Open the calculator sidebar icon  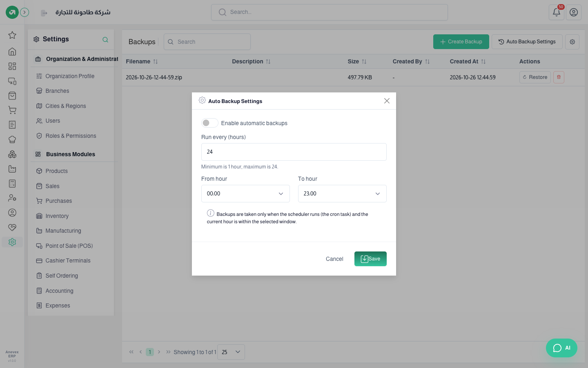coord(12,184)
